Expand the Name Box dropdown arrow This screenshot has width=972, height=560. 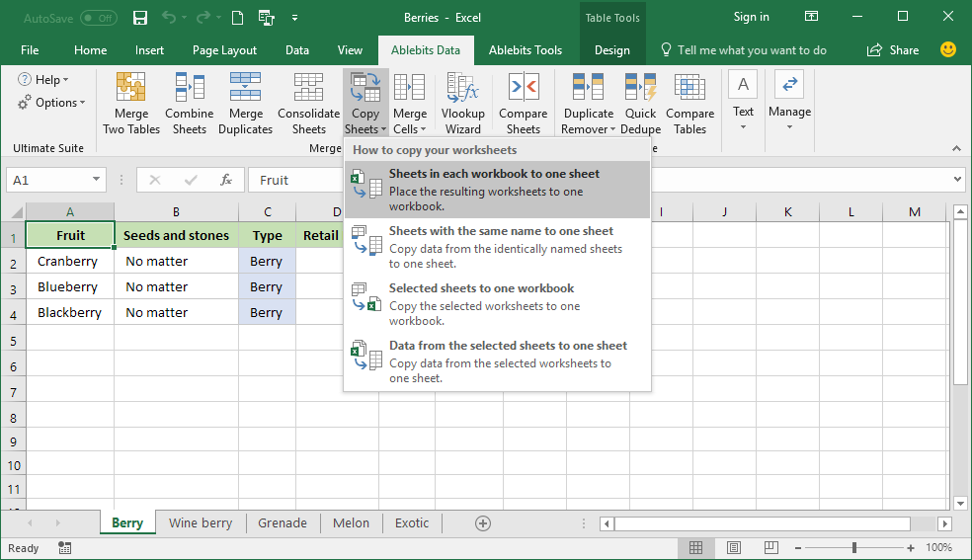click(x=96, y=180)
